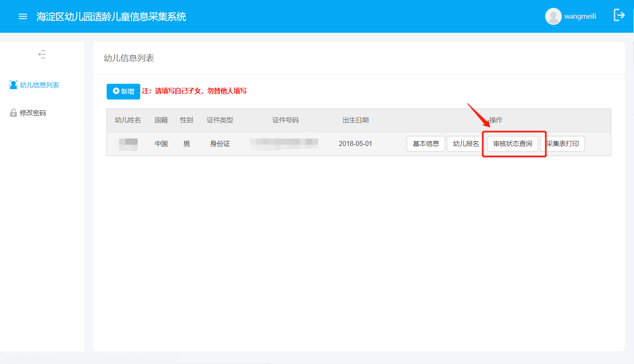Image resolution: width=634 pixels, height=364 pixels.
Task: Click the 操作 column header
Action: tap(496, 120)
